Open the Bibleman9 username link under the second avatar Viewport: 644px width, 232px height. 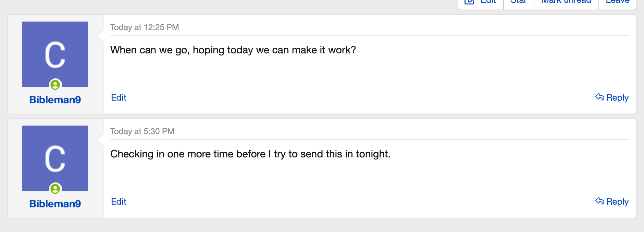pyautogui.click(x=55, y=204)
